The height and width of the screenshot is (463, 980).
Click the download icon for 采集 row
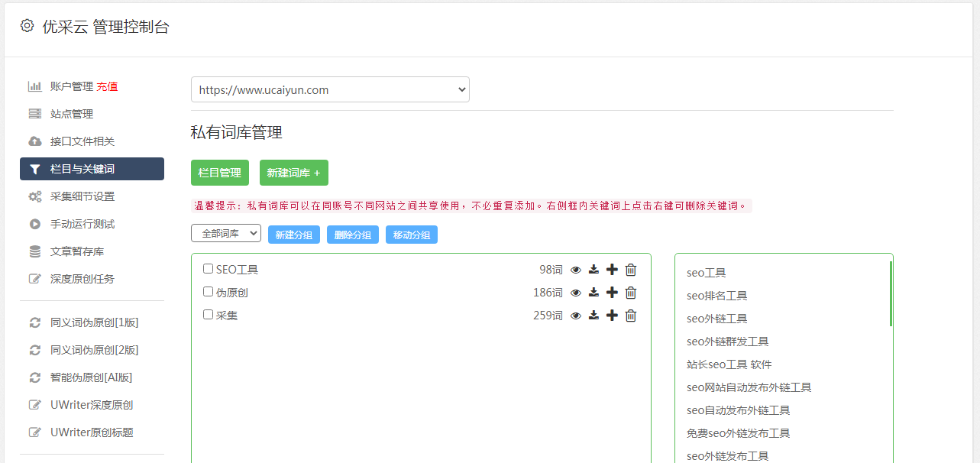click(x=593, y=316)
